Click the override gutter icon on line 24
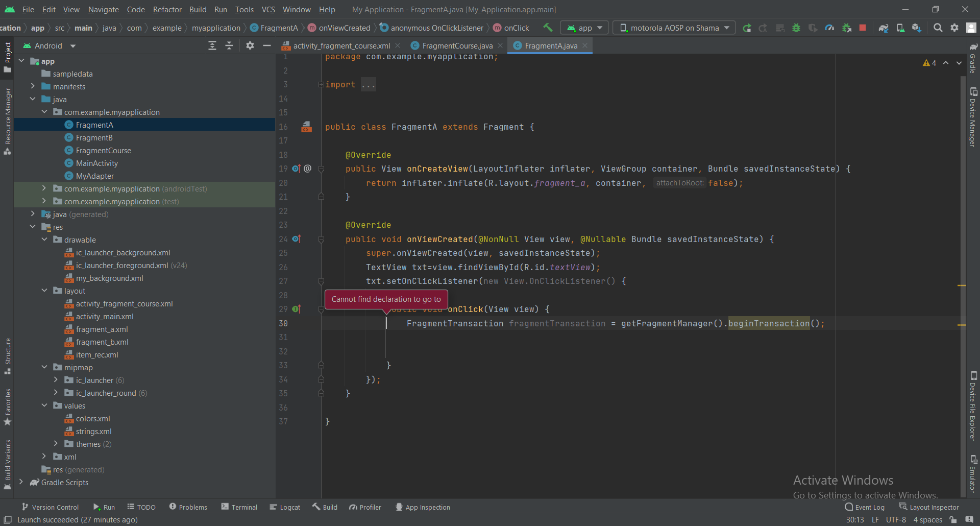Screen dimensions: 980x526 click(x=297, y=239)
